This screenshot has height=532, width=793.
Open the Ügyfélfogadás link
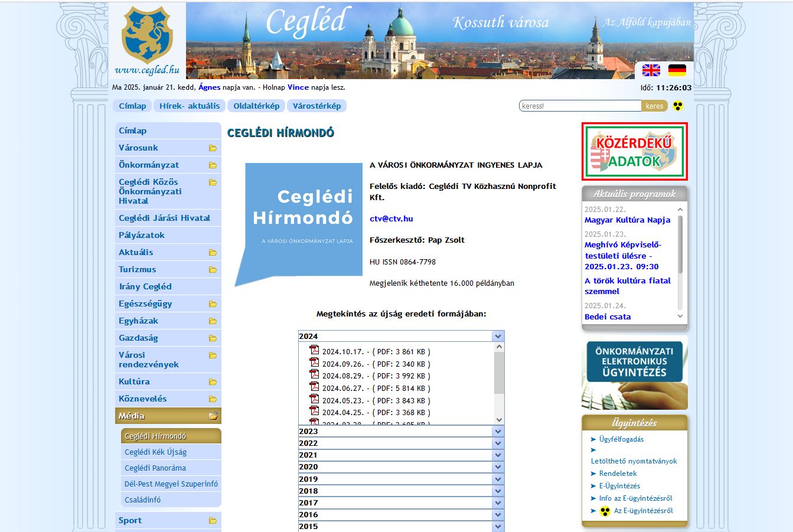pos(621,439)
